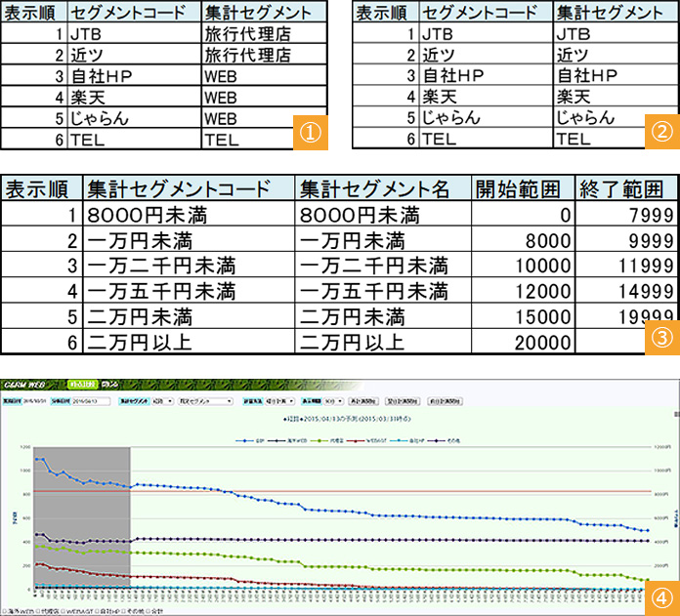Click the 二万円未満 segment code cell
Viewport: 680px width, 616px height.
[189, 316]
